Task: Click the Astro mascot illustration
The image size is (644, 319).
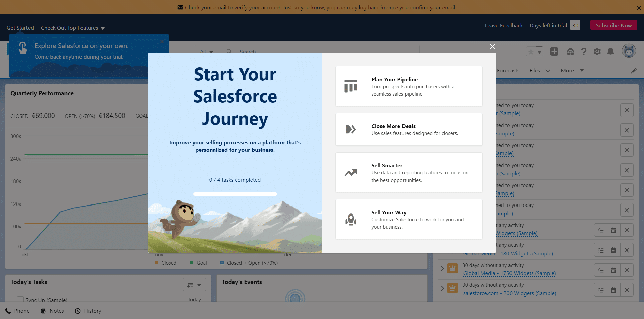Action: pyautogui.click(x=180, y=220)
